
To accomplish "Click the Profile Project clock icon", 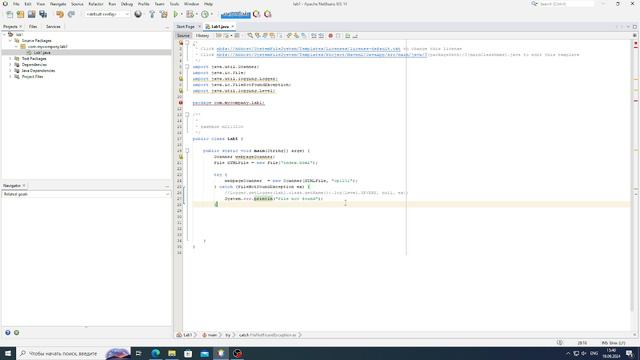I will point(205,14).
